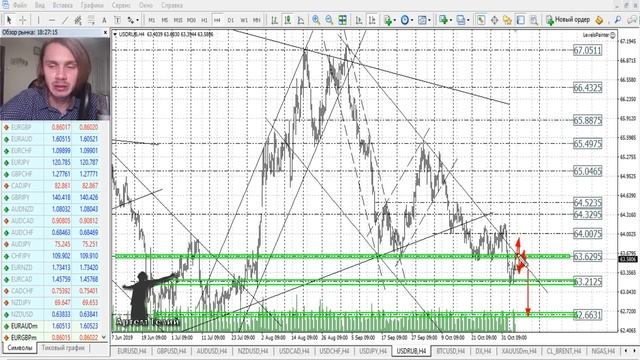Switch chart to Bar chart
The width and height of the screenshot is (640, 360).
(x=275, y=20)
